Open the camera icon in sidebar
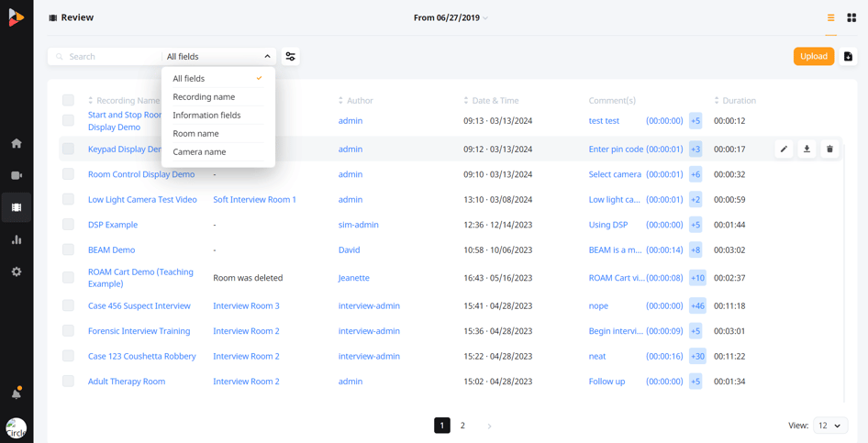 [x=17, y=175]
